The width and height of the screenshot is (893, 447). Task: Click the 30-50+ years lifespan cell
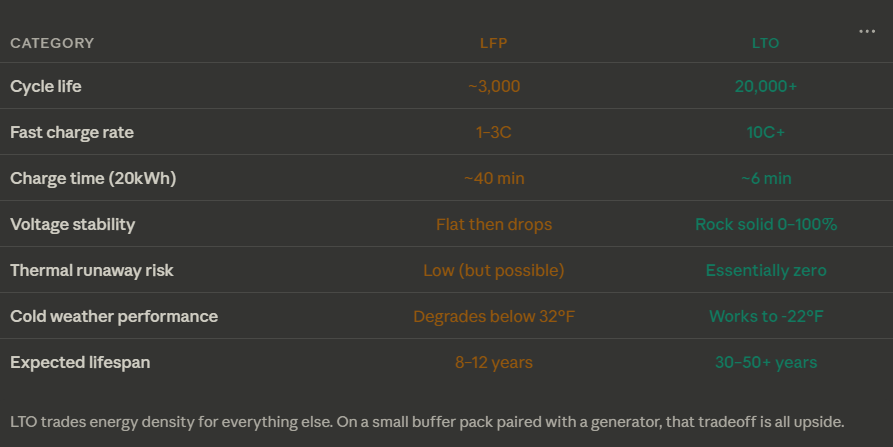click(765, 362)
